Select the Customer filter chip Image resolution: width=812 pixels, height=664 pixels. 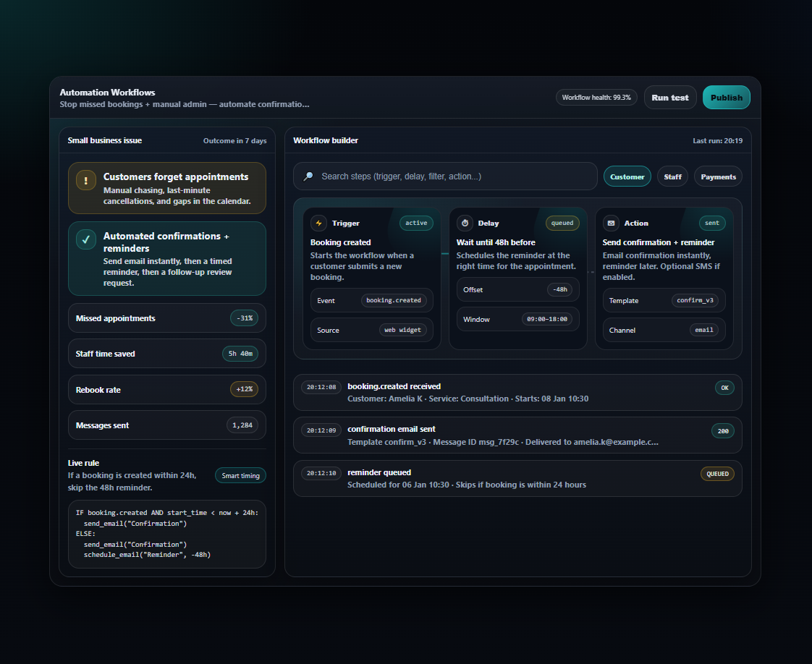click(627, 176)
